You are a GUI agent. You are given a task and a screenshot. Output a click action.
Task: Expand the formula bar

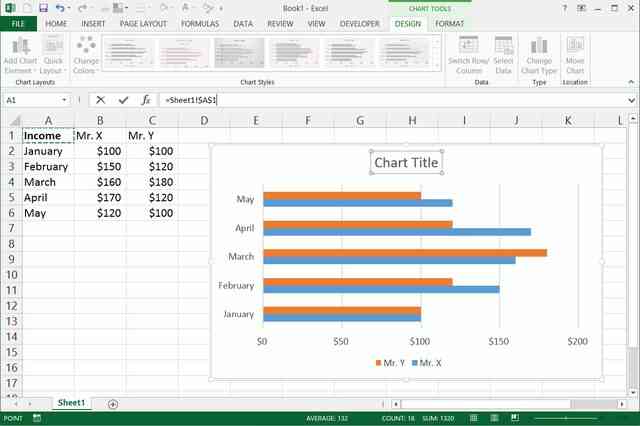[x=631, y=100]
